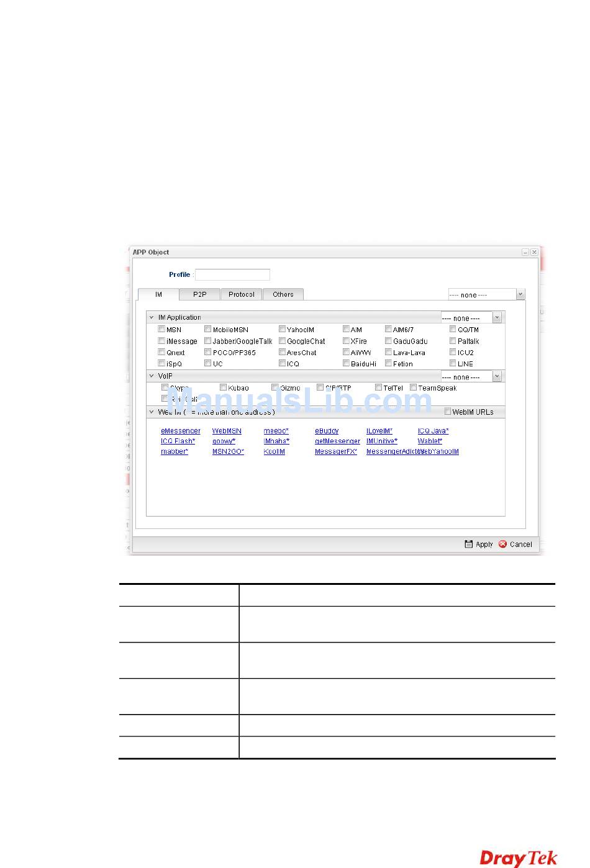Open the ICQ Java* link
The width and height of the screenshot is (590, 868).
(433, 431)
